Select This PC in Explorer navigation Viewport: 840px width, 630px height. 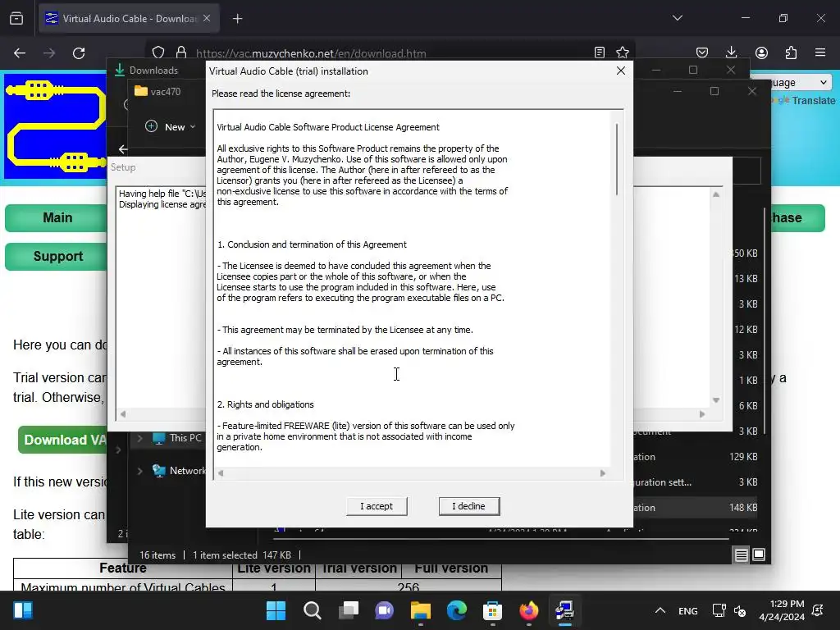pos(177,438)
